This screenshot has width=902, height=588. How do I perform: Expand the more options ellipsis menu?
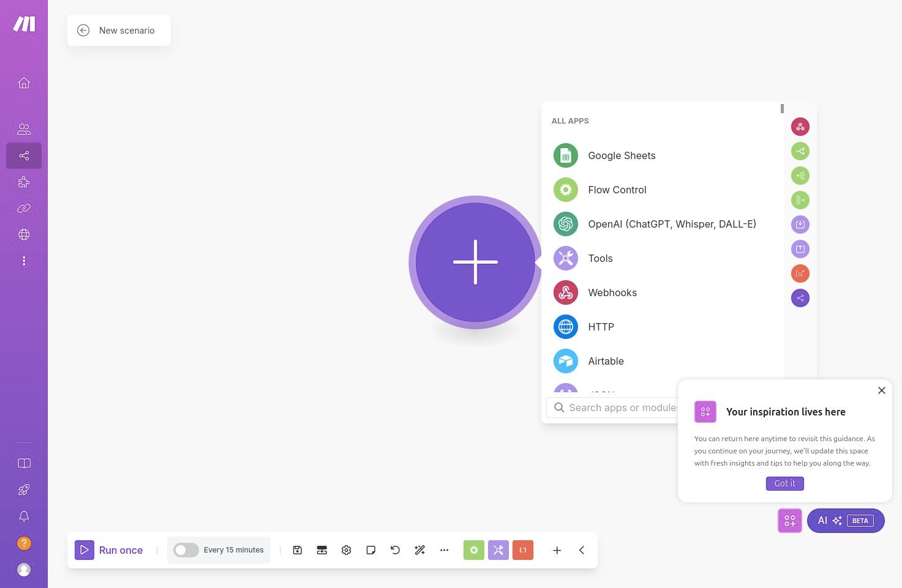(x=445, y=550)
